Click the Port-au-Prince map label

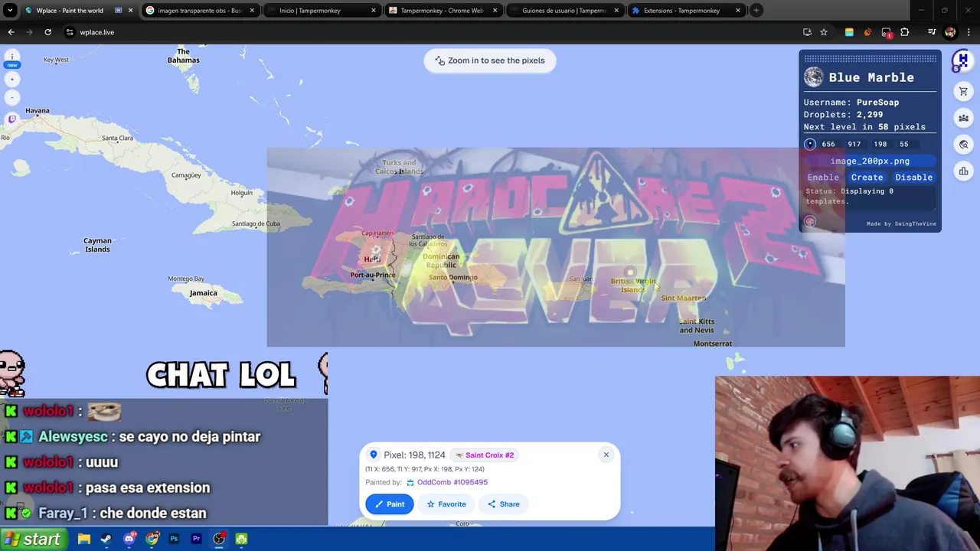373,275
